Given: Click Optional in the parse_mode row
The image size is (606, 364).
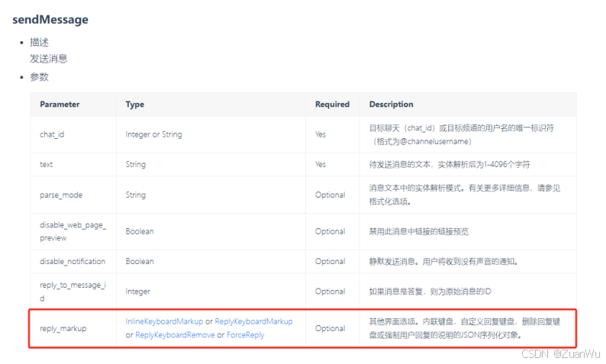Looking at the screenshot, I should tap(330, 195).
